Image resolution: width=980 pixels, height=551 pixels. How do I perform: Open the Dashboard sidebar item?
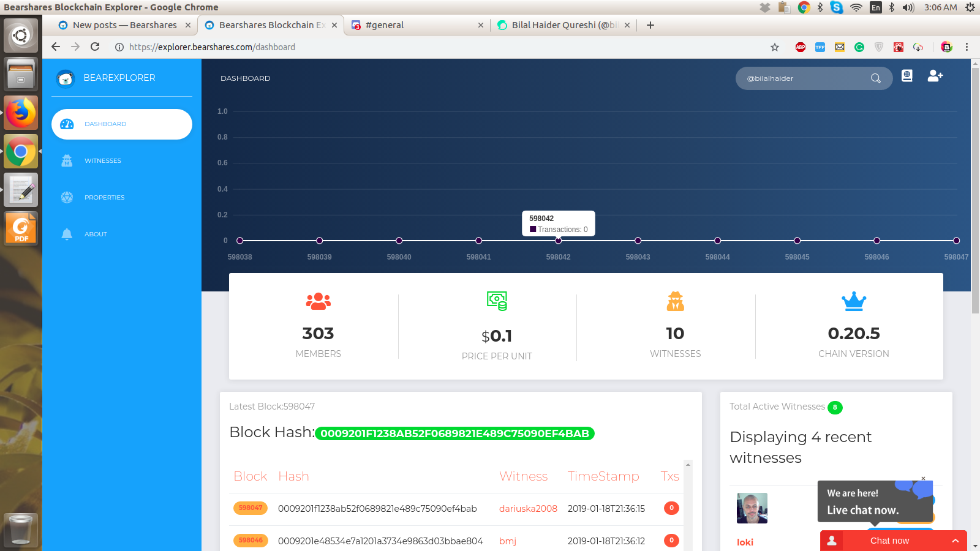[122, 124]
